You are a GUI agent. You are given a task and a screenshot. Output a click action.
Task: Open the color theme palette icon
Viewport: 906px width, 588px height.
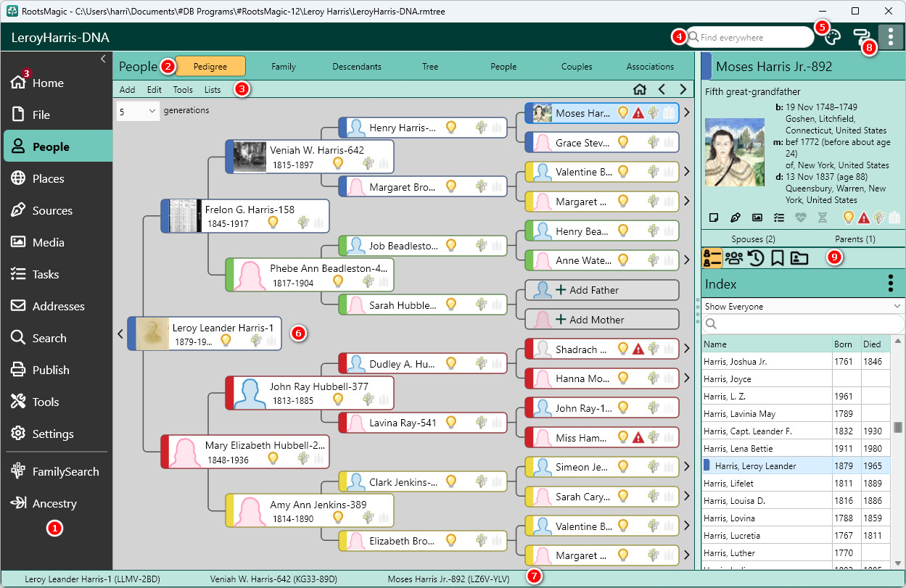click(x=832, y=37)
